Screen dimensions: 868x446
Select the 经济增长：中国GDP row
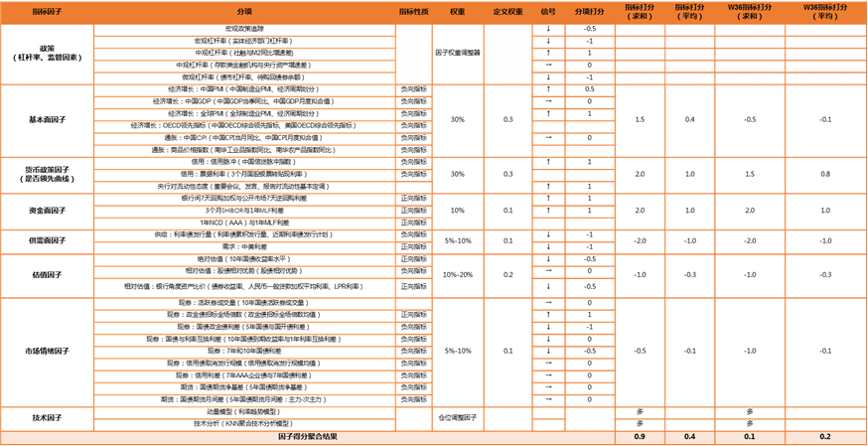point(244,102)
